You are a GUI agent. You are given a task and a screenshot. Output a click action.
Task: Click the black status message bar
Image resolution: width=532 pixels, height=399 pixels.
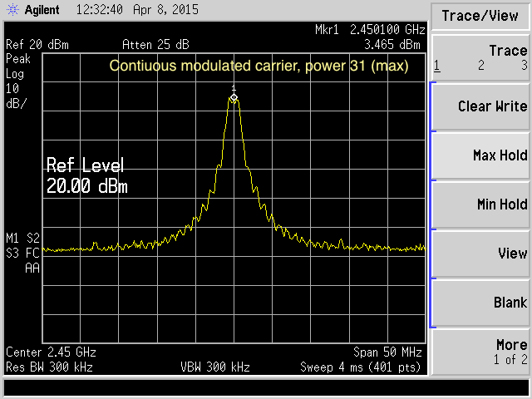pyautogui.click(x=266, y=388)
